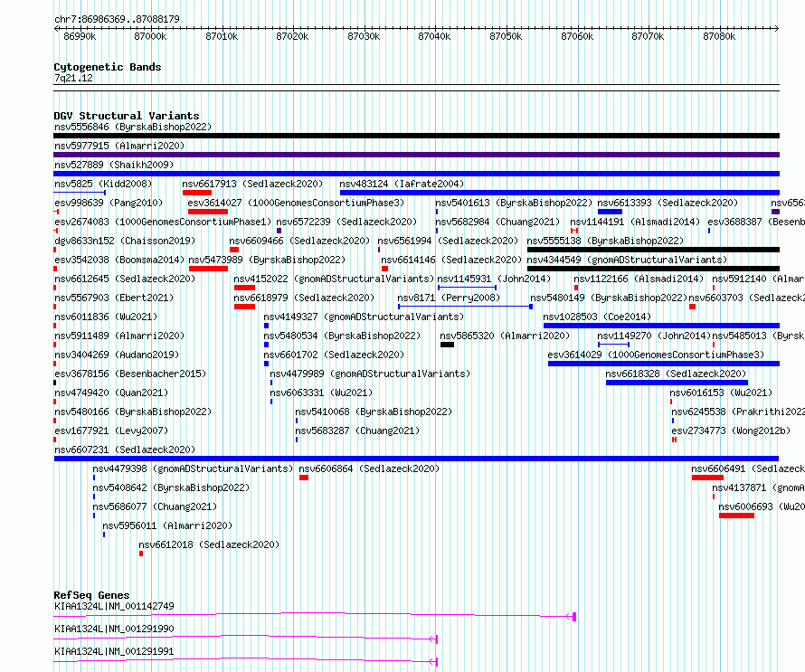
Task: Click esv2734773 (Wong2012b) label
Action: pyautogui.click(x=731, y=431)
